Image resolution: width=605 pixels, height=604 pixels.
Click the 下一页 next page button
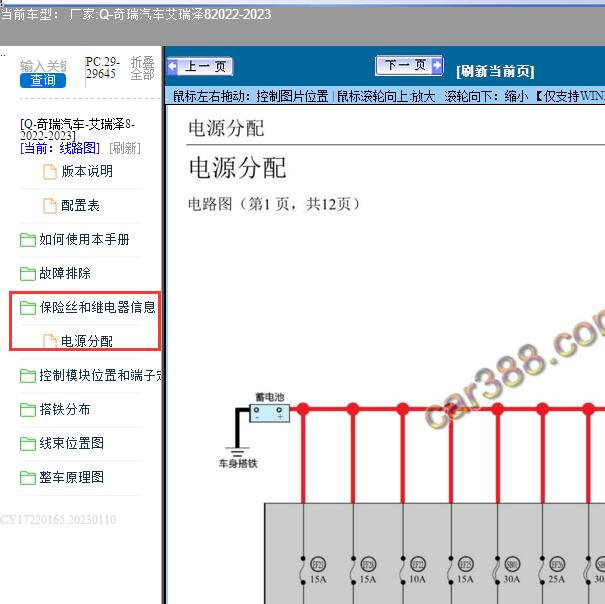(409, 66)
